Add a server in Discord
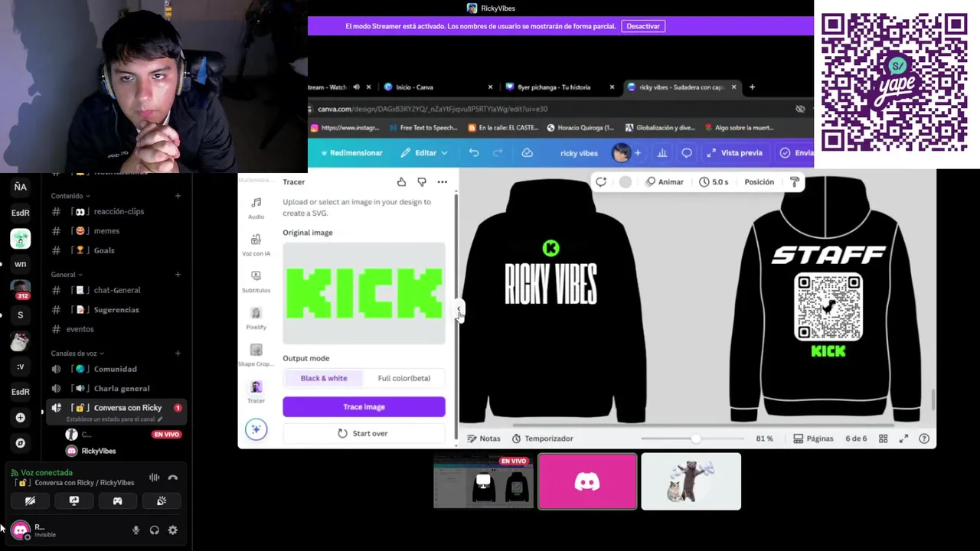Image resolution: width=980 pixels, height=551 pixels. pyautogui.click(x=21, y=417)
